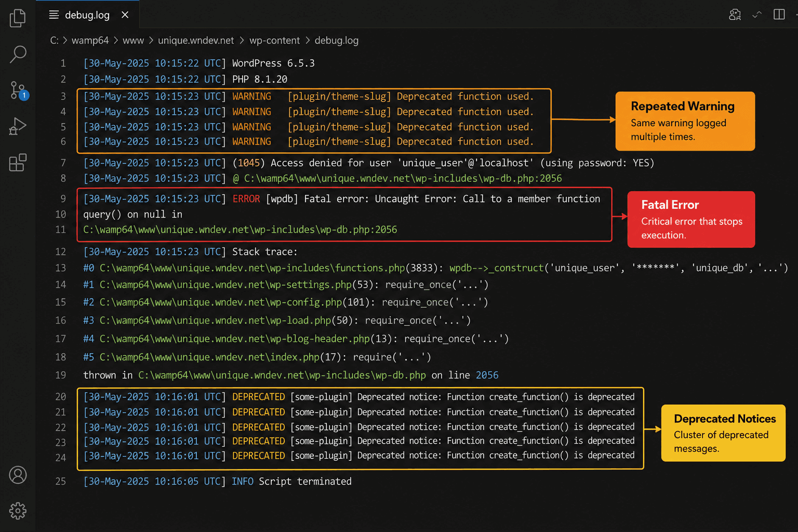798x532 pixels.
Task: Click 'PHP 8.1.20' on line 2
Action: 260,79
